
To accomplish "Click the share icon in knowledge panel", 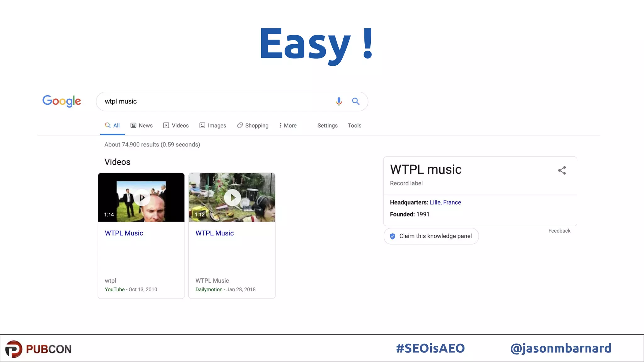I will 562,170.
